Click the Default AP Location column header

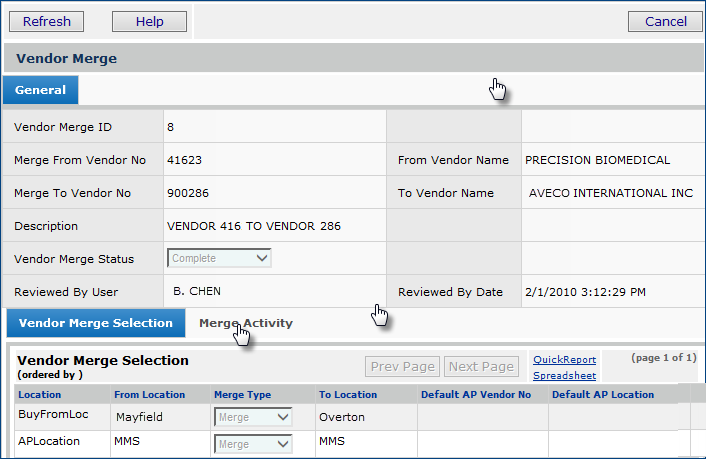tap(603, 395)
